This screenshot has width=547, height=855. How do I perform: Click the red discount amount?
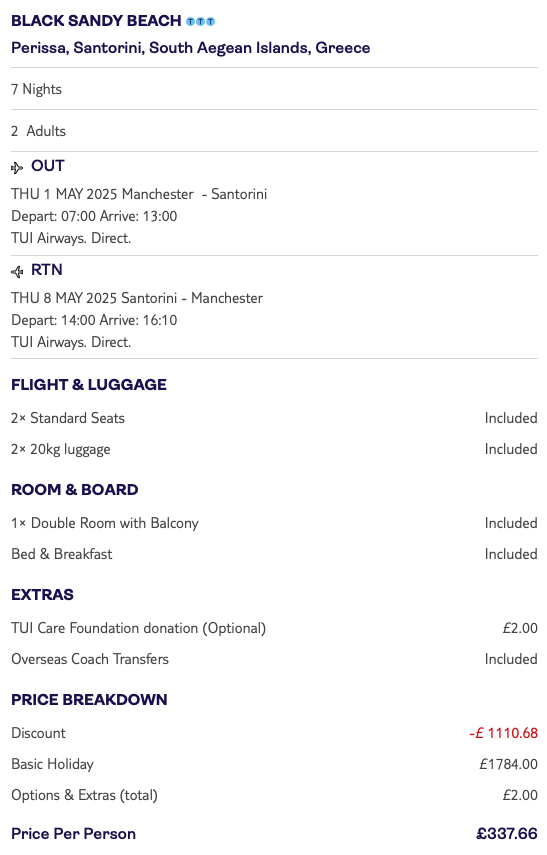[x=503, y=733]
